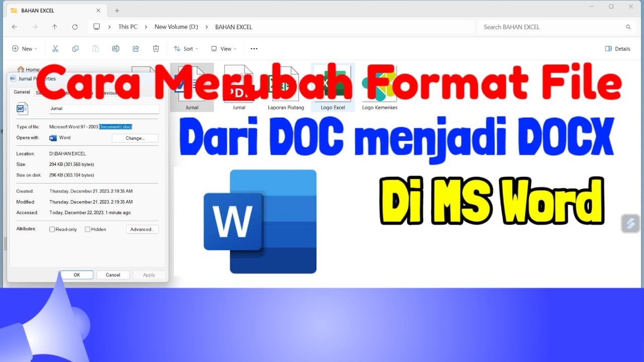Expand chevron after This PC breadcrumb
Viewport: 644px width, 362px height.
[146, 27]
